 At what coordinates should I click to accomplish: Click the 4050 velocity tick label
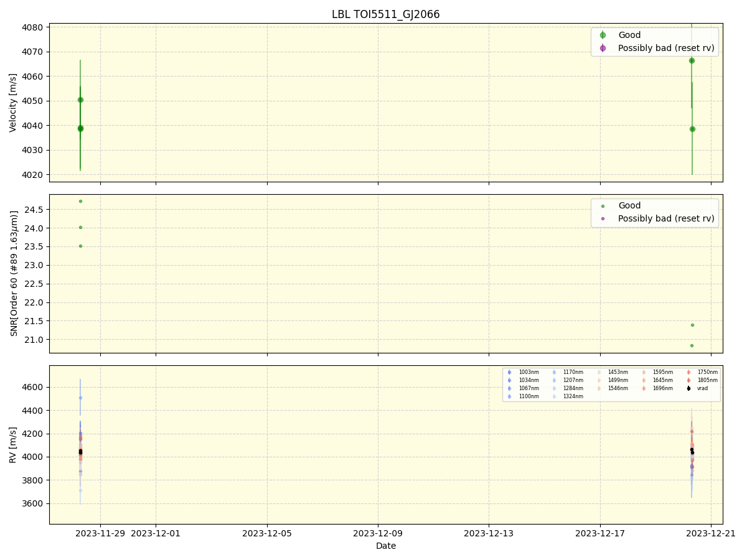tap(33, 101)
